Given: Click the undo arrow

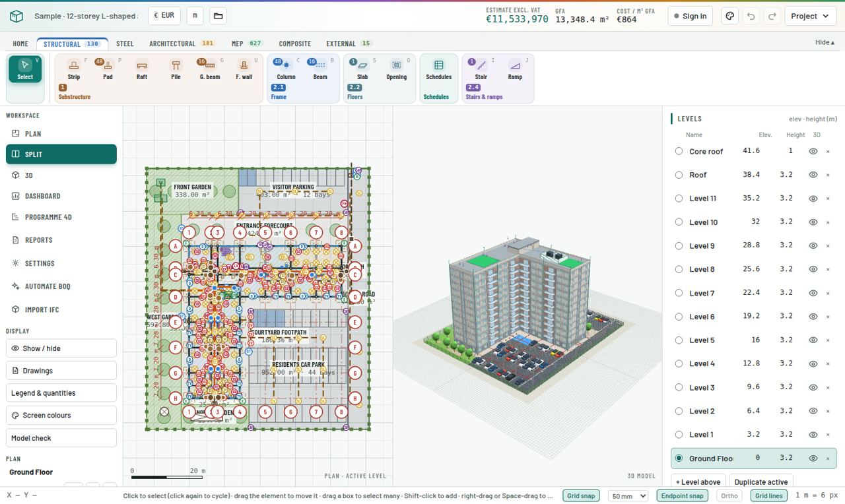Looking at the screenshot, I should pyautogui.click(x=751, y=16).
